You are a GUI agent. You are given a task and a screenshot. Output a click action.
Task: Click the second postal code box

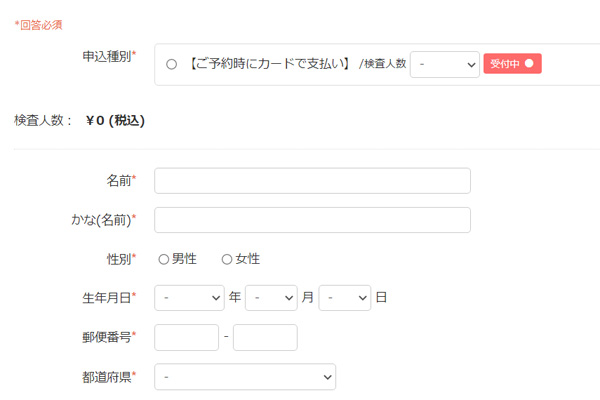coord(265,337)
